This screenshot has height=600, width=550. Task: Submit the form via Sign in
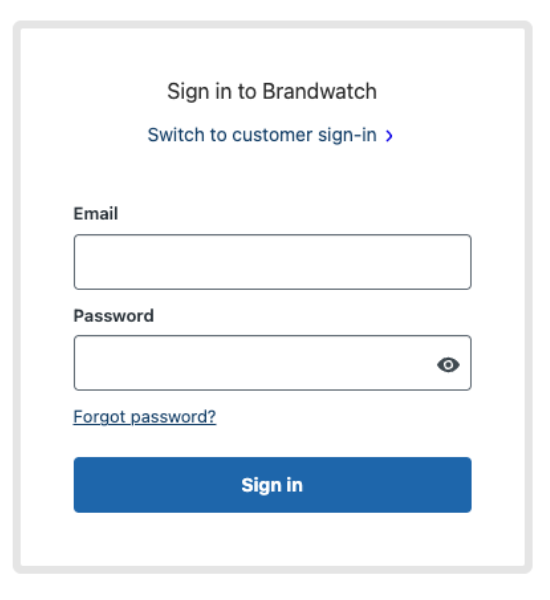pyautogui.click(x=273, y=485)
